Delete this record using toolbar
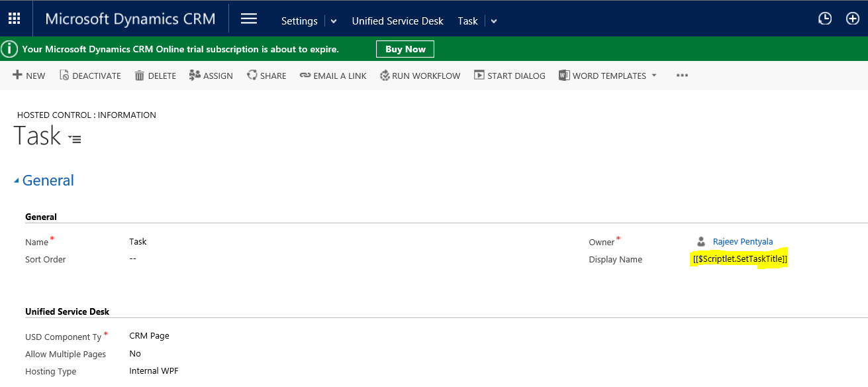Viewport: 868px width, 387px height. tap(156, 76)
